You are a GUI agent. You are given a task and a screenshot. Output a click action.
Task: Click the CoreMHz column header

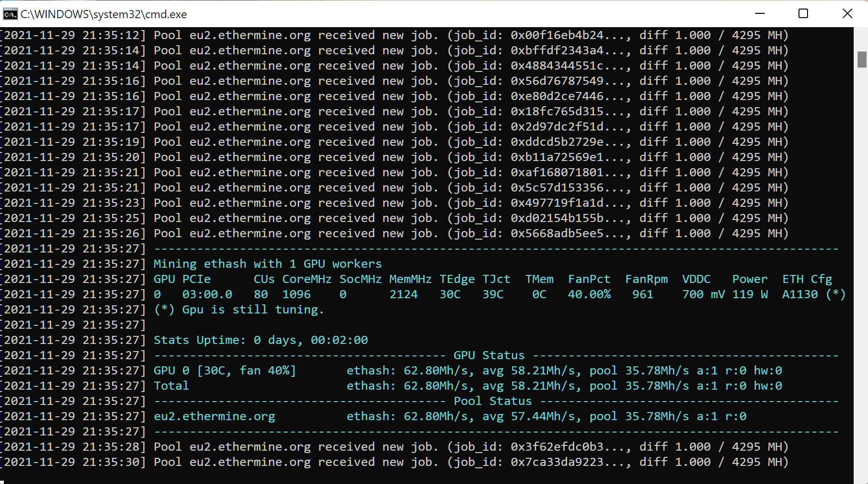(x=307, y=279)
